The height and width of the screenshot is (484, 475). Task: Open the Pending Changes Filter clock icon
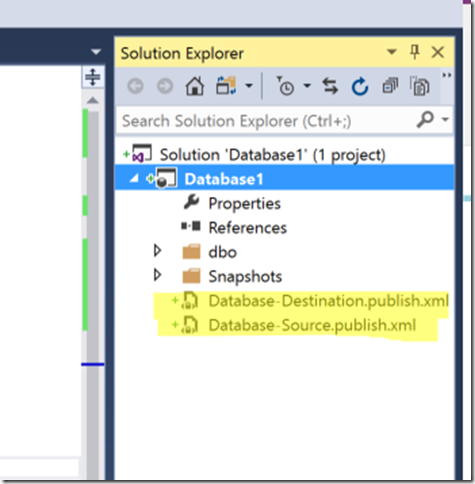click(x=286, y=86)
